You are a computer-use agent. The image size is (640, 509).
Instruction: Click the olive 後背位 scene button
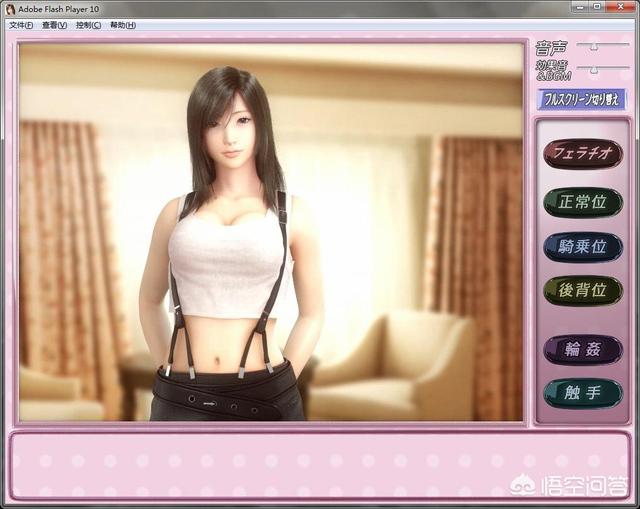583,291
